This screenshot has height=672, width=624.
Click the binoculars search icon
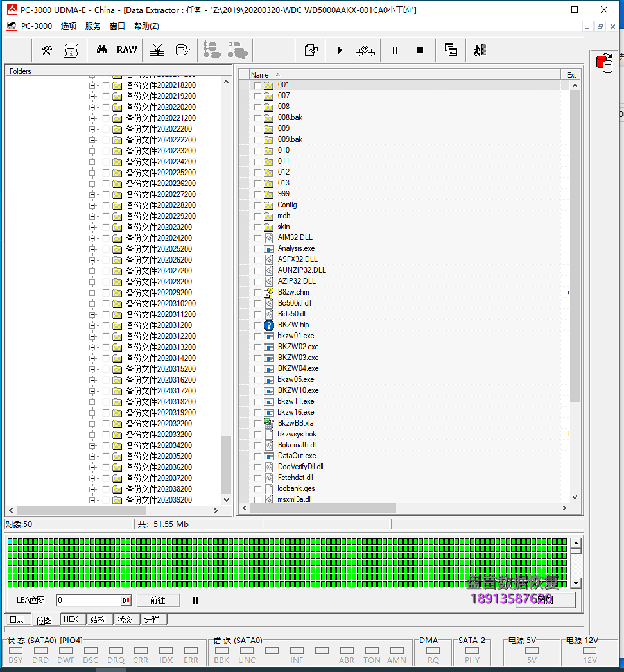click(x=101, y=49)
